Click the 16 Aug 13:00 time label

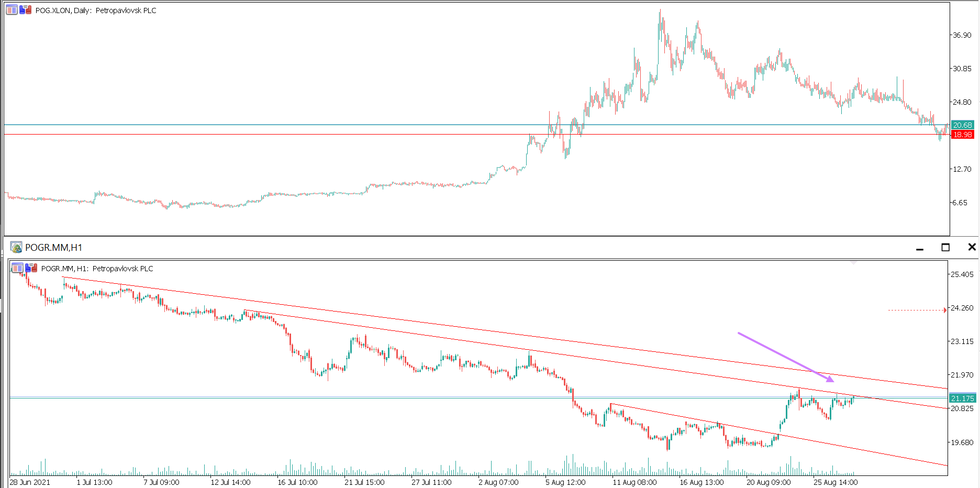[701, 482]
